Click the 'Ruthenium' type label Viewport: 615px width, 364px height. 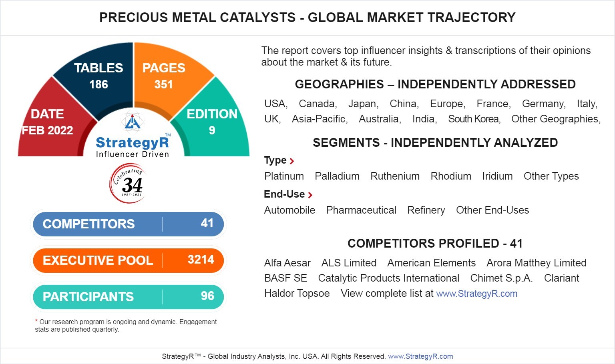(395, 176)
